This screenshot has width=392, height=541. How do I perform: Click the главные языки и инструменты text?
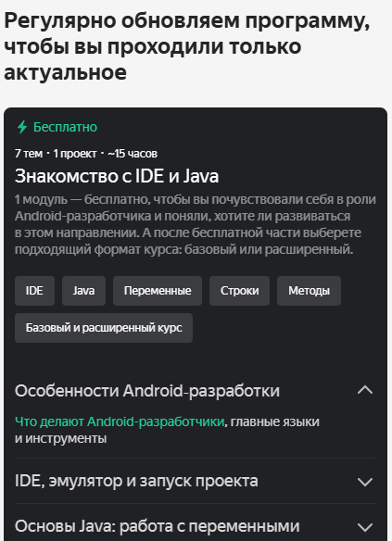[x=167, y=430]
